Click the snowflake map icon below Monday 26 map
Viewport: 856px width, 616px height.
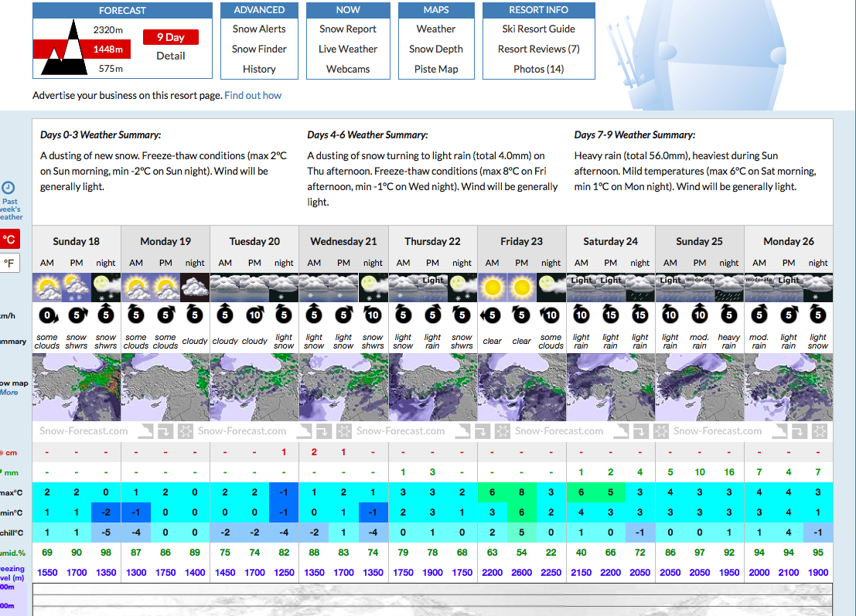coord(820,431)
